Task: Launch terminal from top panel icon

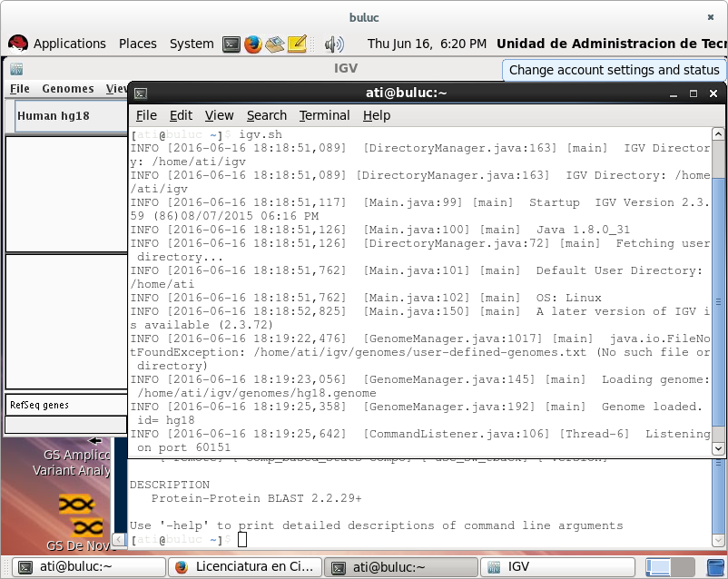Action: (x=231, y=44)
